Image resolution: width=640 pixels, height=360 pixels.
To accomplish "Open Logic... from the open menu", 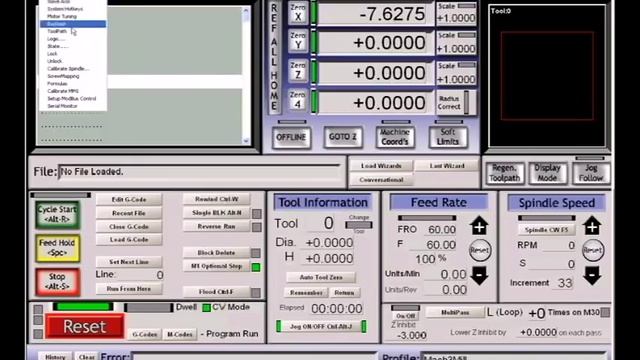I will pyautogui.click(x=56, y=39).
